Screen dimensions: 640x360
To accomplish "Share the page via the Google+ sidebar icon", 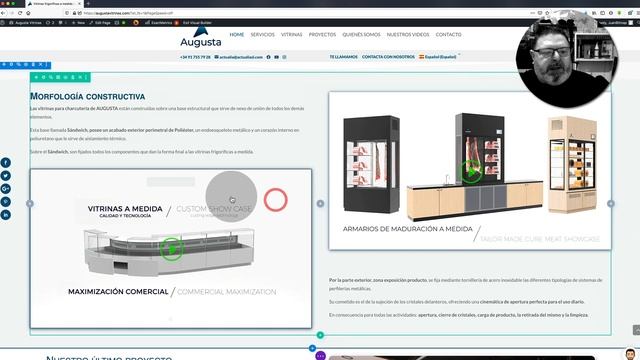I will tap(5, 189).
